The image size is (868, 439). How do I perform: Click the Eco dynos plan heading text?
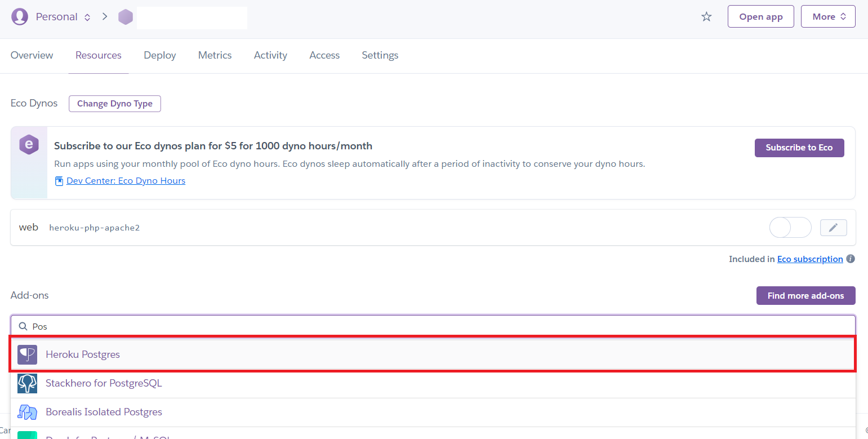(x=213, y=146)
